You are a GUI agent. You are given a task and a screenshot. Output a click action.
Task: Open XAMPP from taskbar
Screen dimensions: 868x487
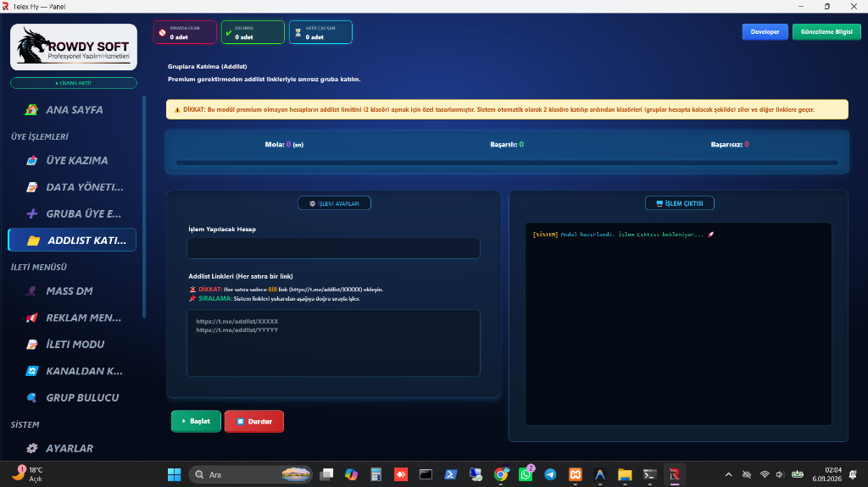(x=576, y=475)
